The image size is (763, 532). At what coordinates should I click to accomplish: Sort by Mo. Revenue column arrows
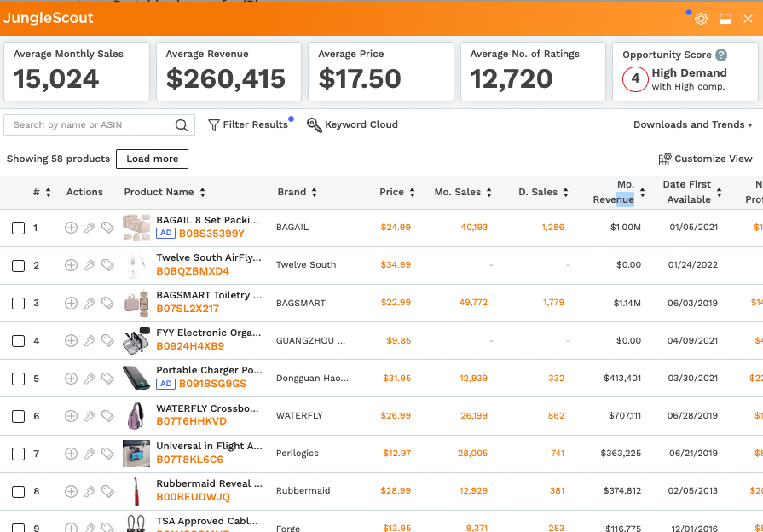coord(642,193)
